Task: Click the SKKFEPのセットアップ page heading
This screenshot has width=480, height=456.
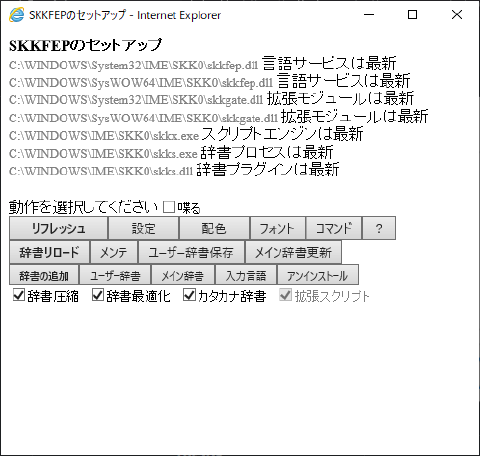Action: (86, 45)
